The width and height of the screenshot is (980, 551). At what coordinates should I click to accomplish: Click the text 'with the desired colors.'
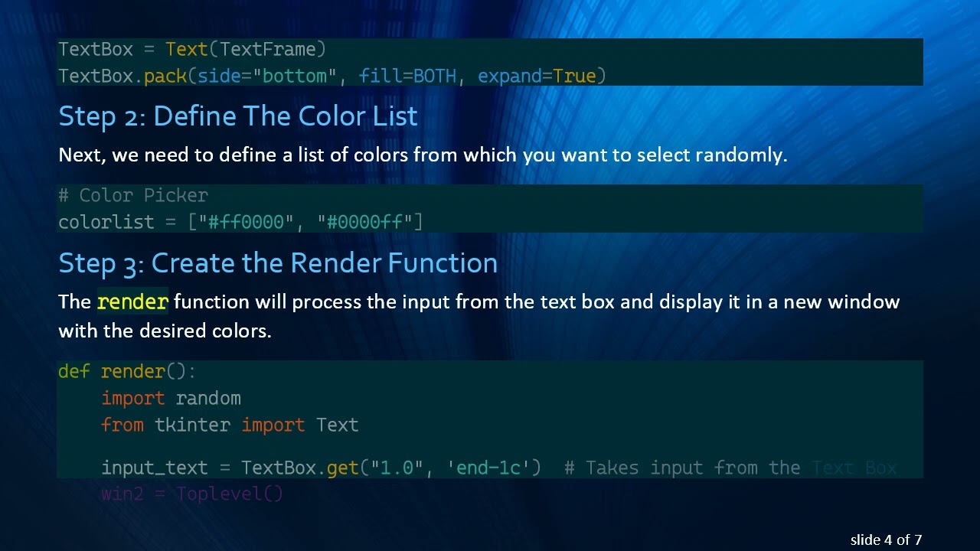(165, 331)
